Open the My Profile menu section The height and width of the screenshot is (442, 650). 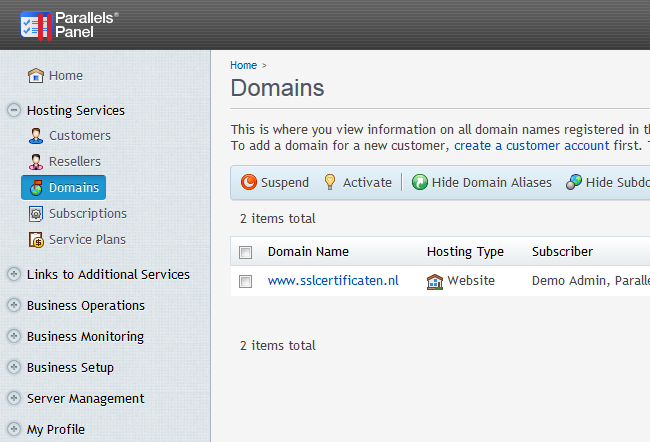click(56, 430)
